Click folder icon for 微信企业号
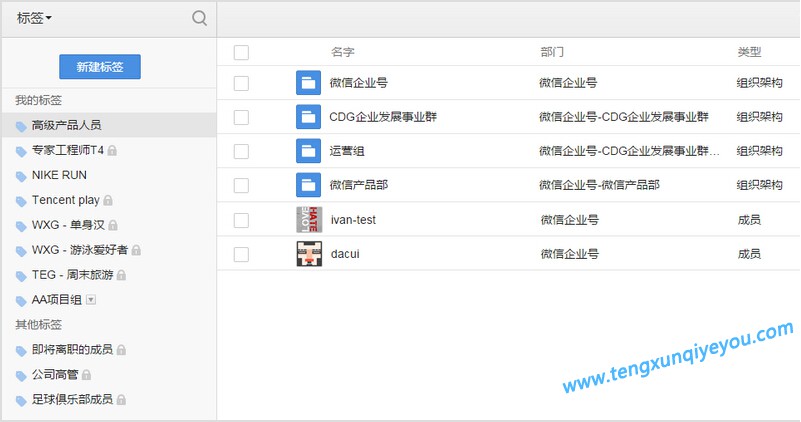Screen dimensions: 801x422 point(309,83)
